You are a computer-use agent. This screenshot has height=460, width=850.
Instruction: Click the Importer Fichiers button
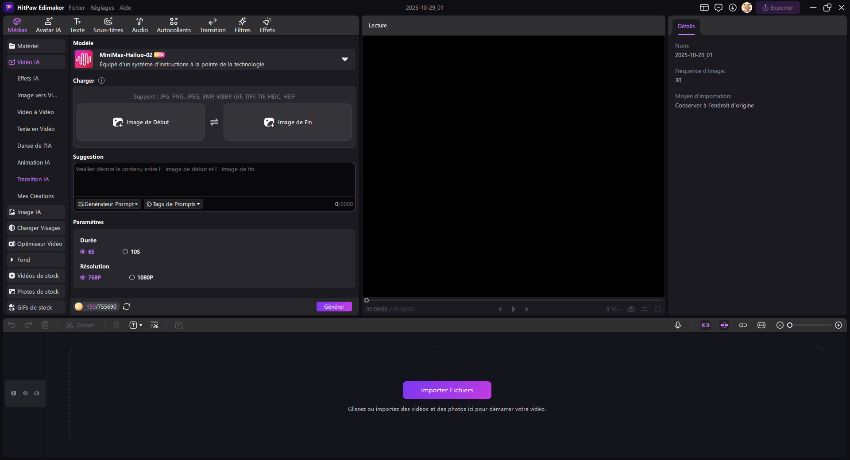pyautogui.click(x=447, y=390)
